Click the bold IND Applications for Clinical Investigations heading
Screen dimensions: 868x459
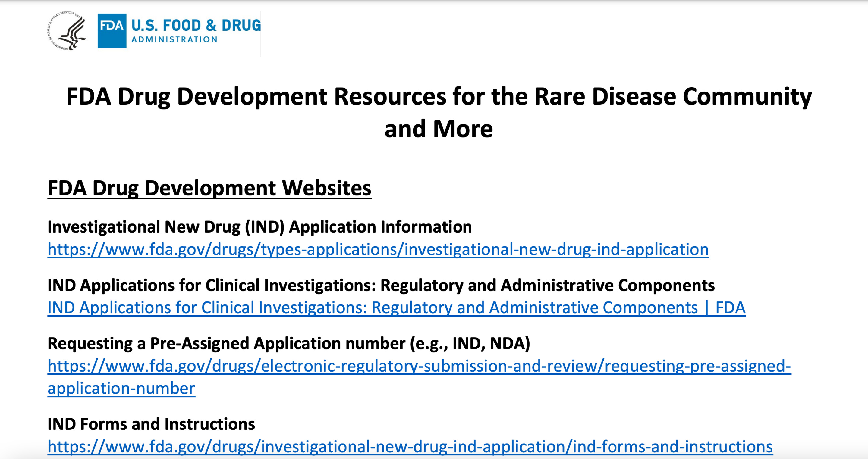tap(381, 285)
